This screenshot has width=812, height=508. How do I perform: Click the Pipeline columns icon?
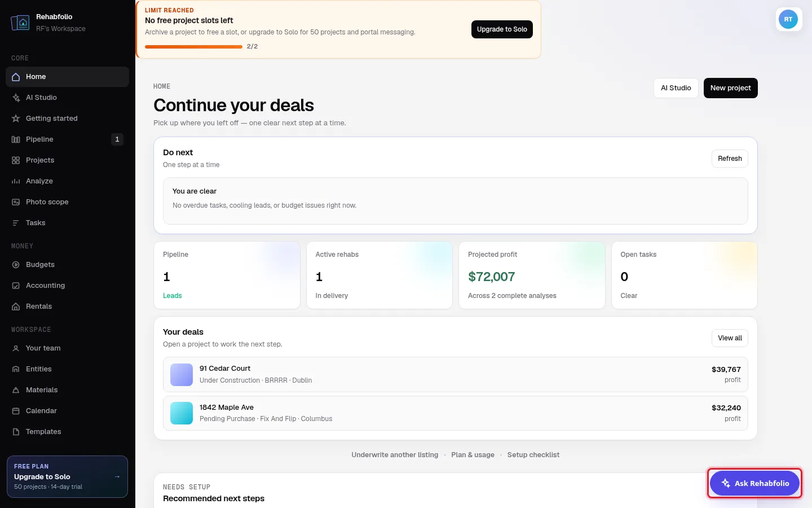click(16, 139)
